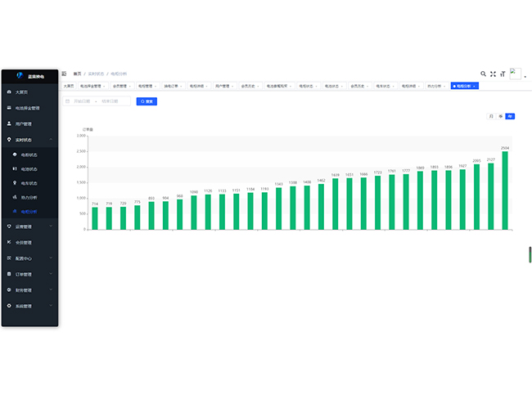Open 热力分析 via its sidebar submenu icon
This screenshot has width=532, height=399.
[15, 197]
